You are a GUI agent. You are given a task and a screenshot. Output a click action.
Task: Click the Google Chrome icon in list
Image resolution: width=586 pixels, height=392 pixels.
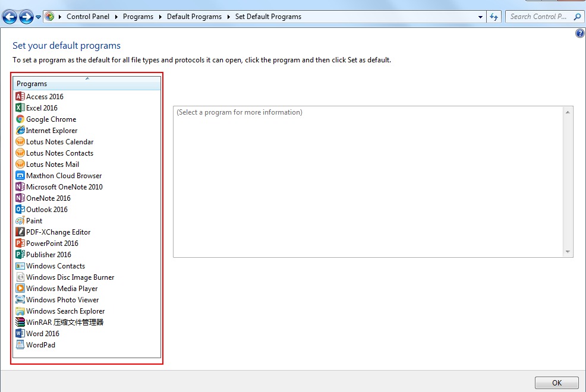(x=20, y=119)
